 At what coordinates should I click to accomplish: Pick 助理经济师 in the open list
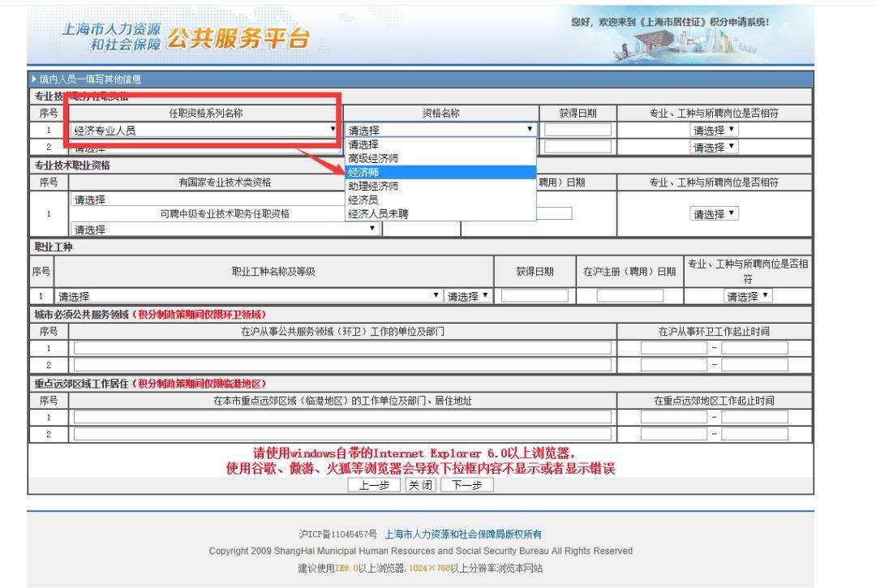click(440, 186)
